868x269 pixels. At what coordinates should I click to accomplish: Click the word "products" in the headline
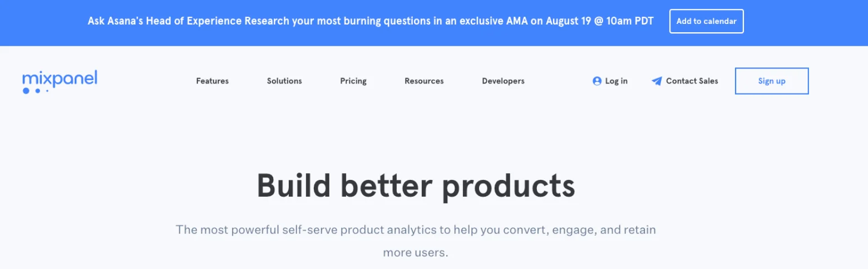[509, 185]
